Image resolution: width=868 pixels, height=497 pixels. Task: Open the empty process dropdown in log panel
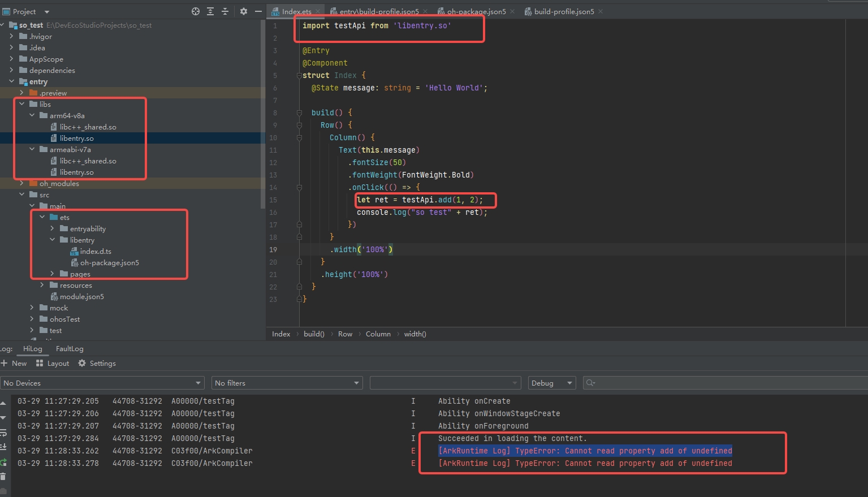(x=445, y=383)
